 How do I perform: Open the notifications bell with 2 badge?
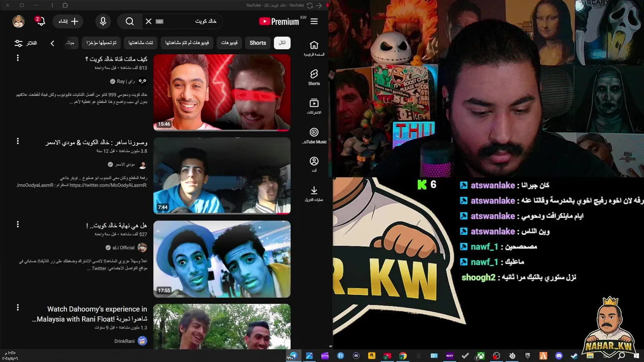click(x=40, y=21)
